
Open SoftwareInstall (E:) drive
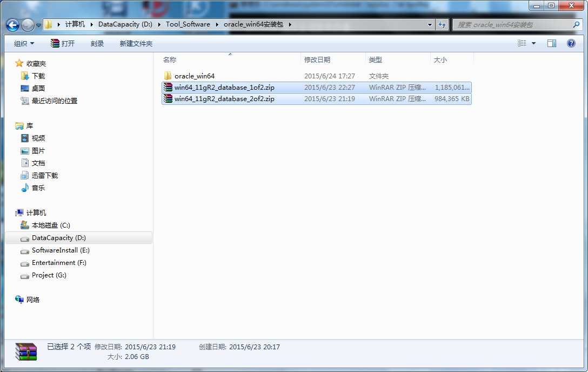(x=61, y=250)
